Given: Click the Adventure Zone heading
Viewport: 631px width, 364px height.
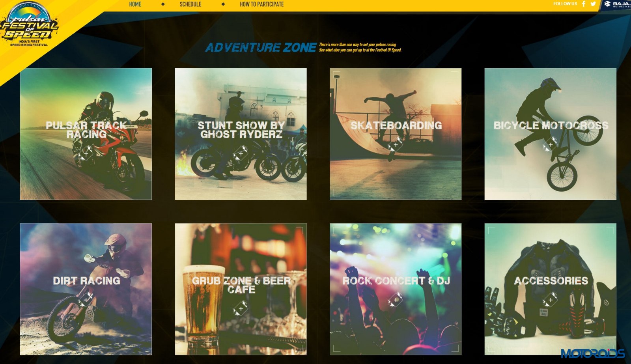Looking at the screenshot, I should tap(260, 48).
